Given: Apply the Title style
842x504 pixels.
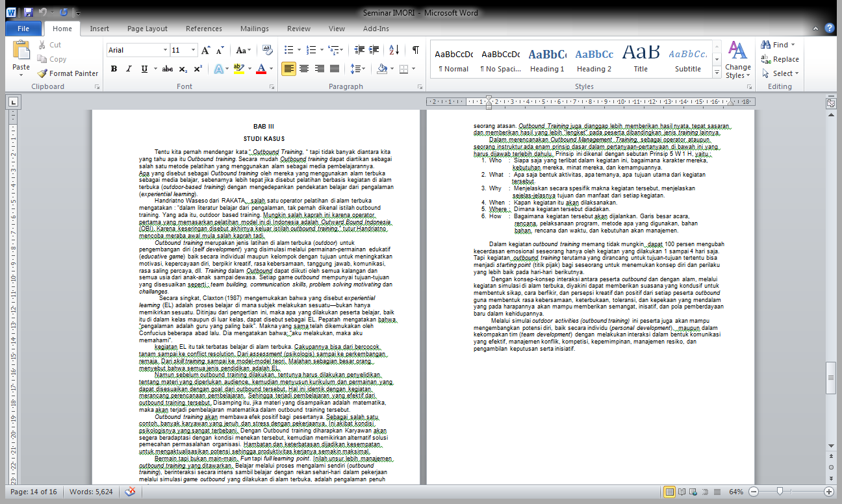Looking at the screenshot, I should point(641,60).
